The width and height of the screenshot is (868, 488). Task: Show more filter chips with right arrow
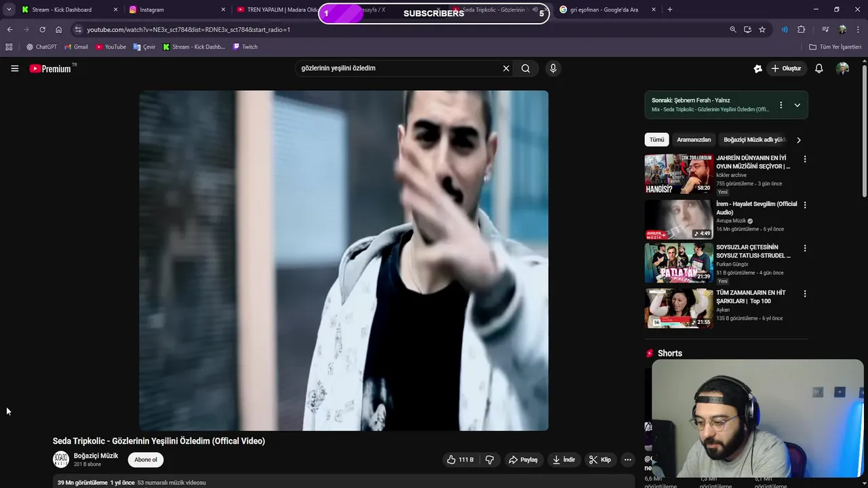tap(798, 140)
